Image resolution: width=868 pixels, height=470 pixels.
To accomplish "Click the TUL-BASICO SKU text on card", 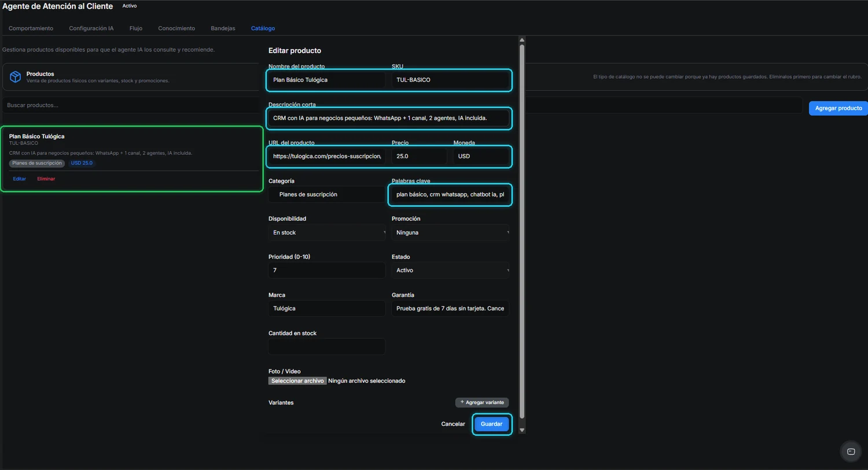I will coord(24,143).
